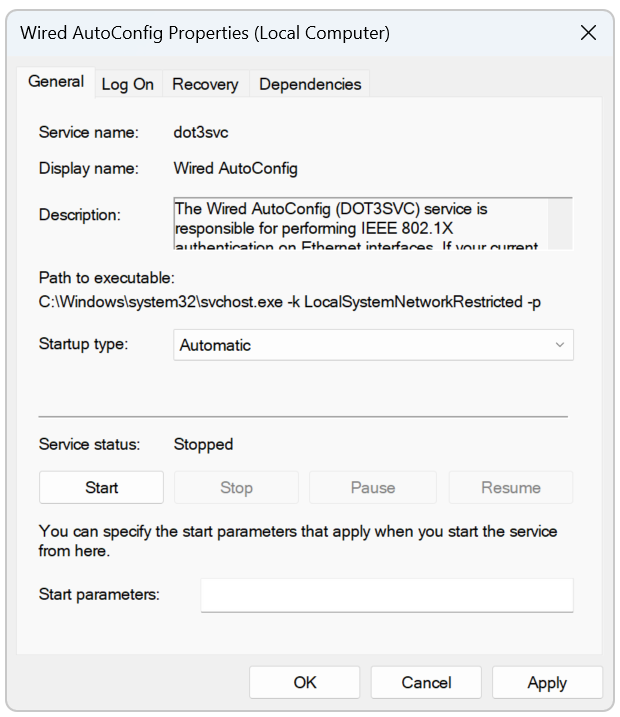Image resolution: width=620 pixels, height=717 pixels.
Task: Close the Wired AutoConfig Properties dialog
Action: point(588,33)
